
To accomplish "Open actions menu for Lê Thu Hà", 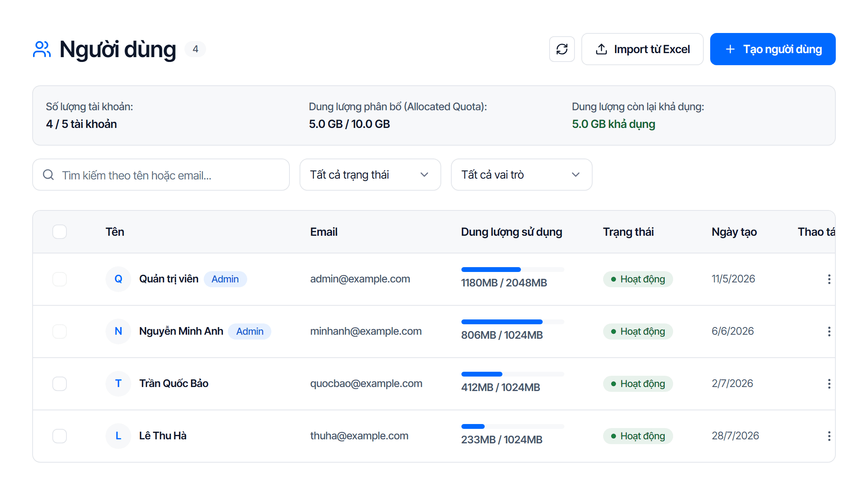I will [x=829, y=436].
